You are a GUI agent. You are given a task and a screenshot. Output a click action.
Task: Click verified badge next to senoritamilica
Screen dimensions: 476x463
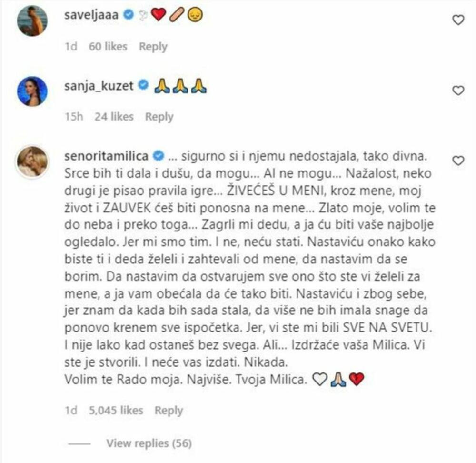159,156
